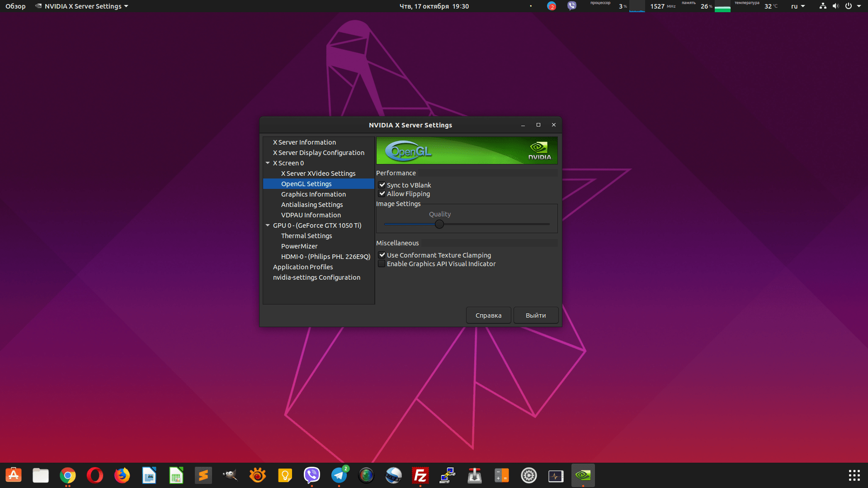
Task: Launch Opera browser from the dock
Action: (95, 475)
